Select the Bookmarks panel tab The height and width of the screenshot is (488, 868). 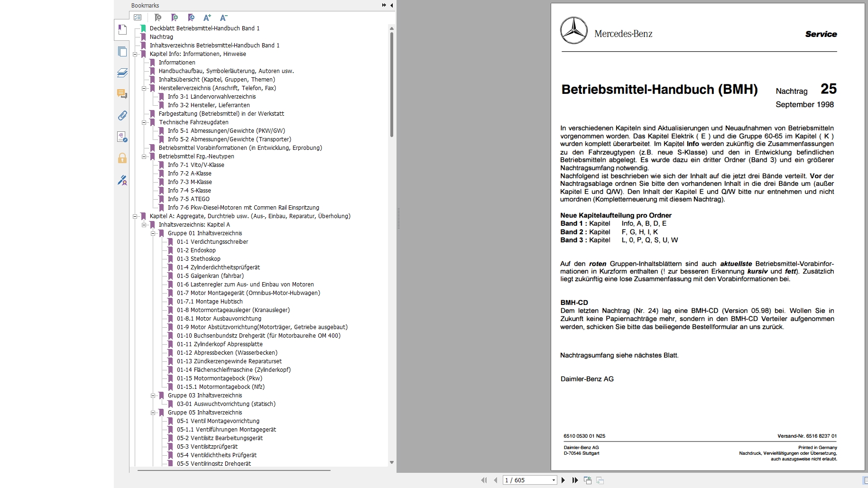[x=122, y=30]
